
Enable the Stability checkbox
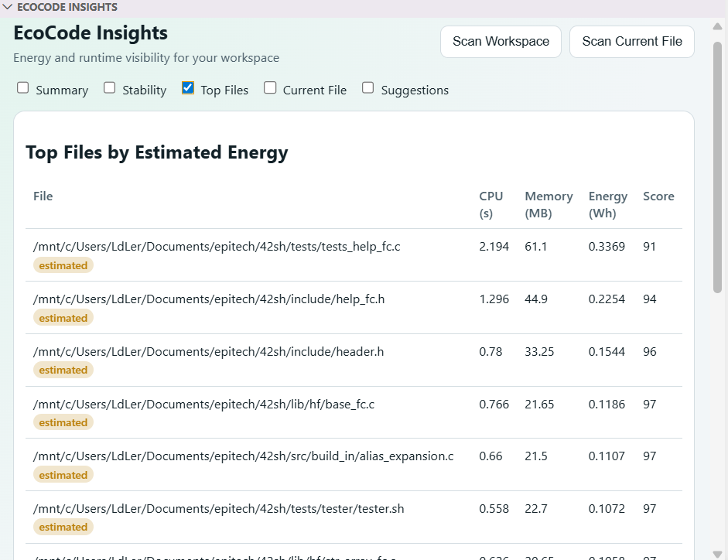point(110,87)
